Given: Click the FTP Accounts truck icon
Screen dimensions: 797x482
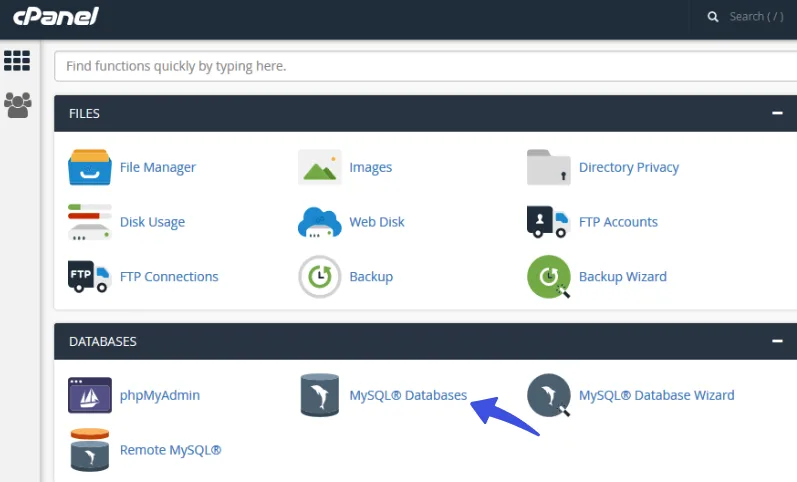Looking at the screenshot, I should 548,222.
